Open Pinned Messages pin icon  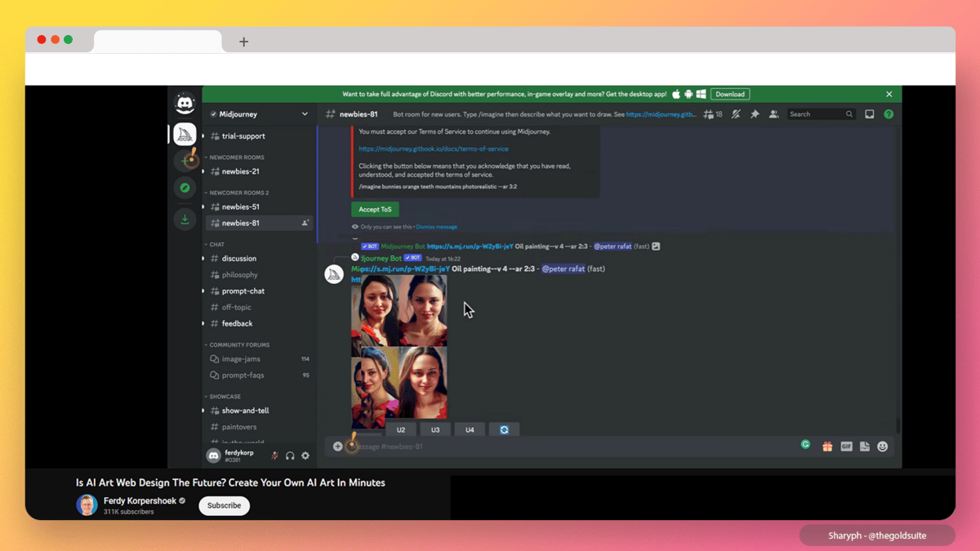(x=755, y=114)
